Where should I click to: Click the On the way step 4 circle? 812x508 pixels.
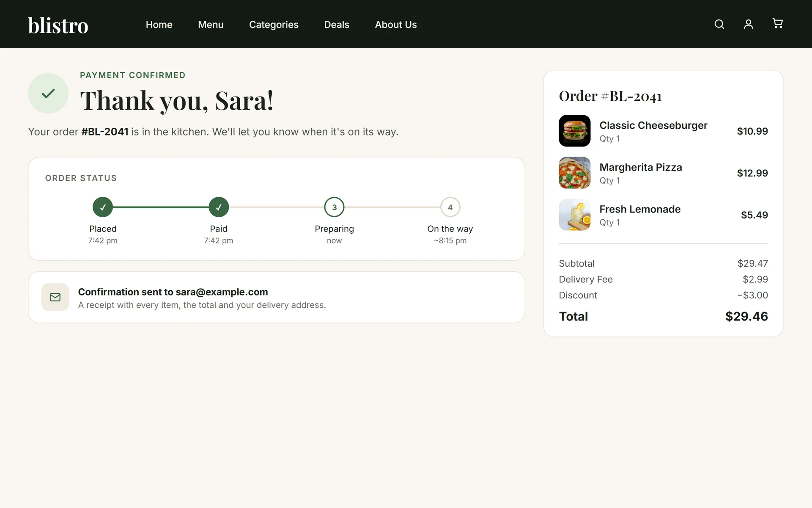click(450, 207)
